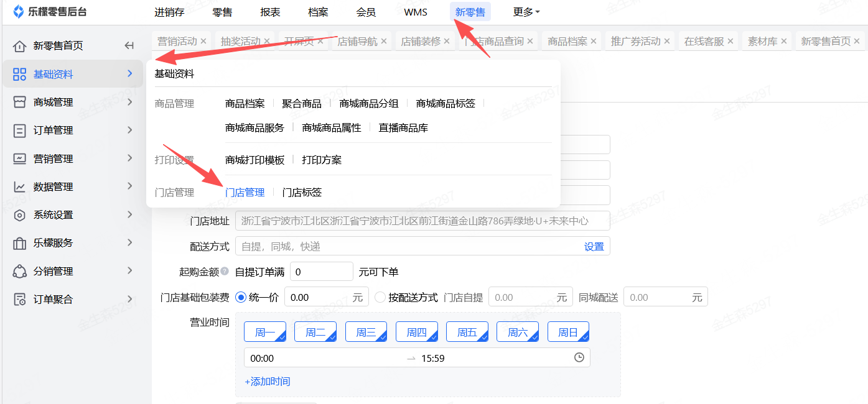Click the 数据管理 line graph icon
This screenshot has width=868, height=404.
pyautogui.click(x=20, y=186)
